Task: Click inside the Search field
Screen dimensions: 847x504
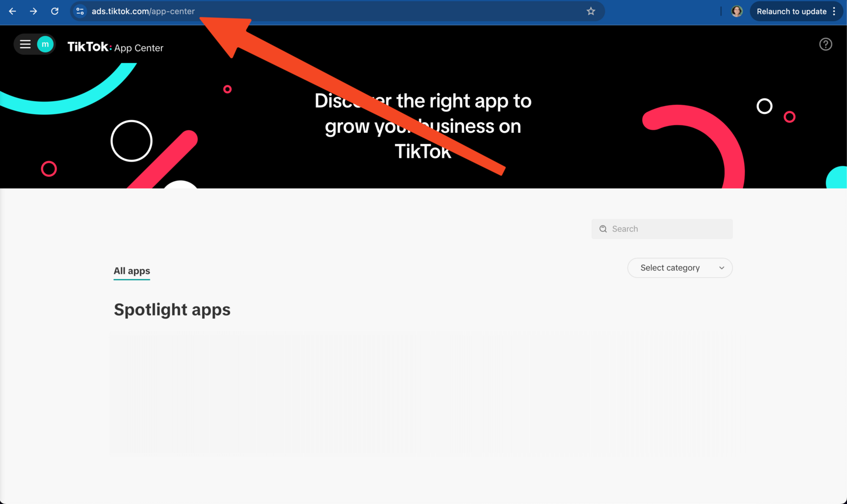Action: tap(662, 229)
